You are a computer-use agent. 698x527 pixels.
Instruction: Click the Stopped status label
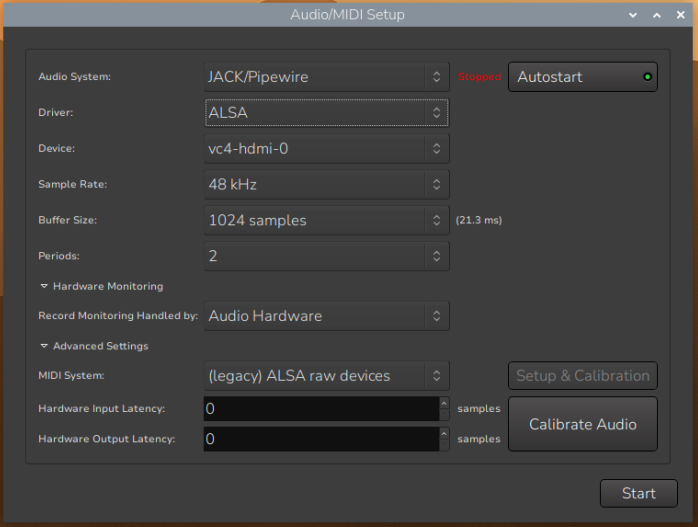click(x=479, y=77)
